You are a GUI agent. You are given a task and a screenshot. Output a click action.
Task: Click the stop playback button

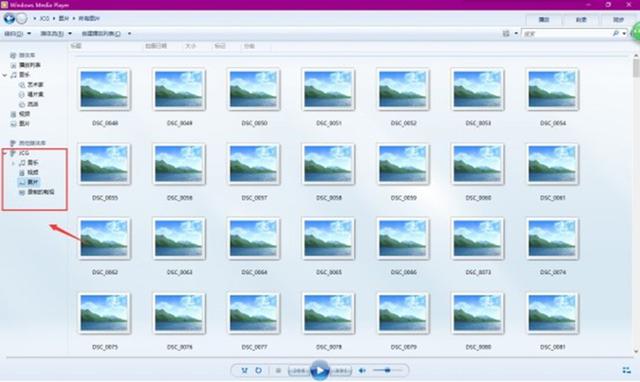click(278, 371)
